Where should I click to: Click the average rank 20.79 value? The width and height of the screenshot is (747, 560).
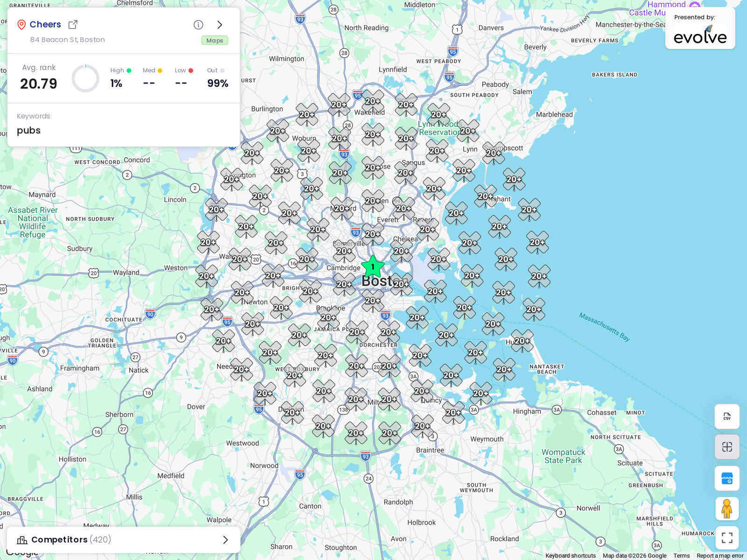pyautogui.click(x=39, y=84)
